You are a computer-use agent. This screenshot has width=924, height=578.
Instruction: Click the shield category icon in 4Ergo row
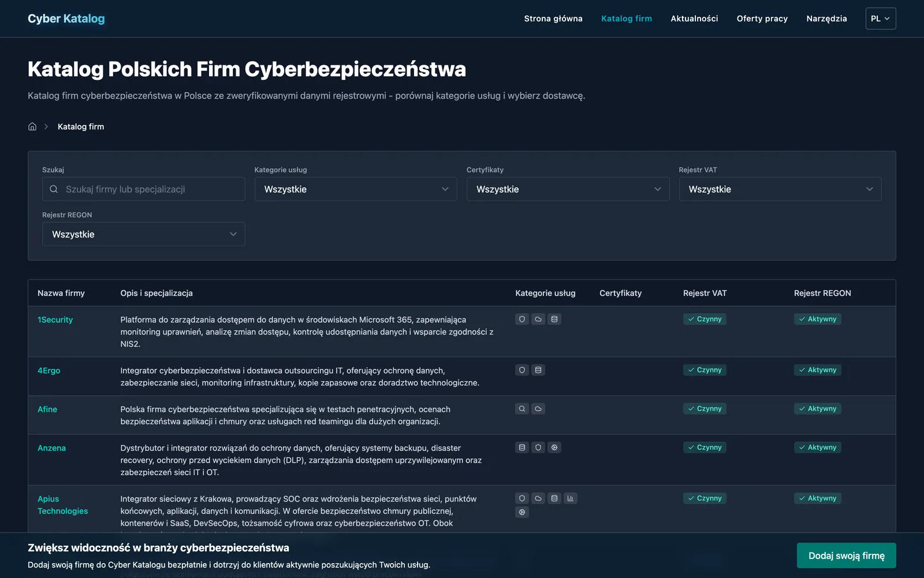(x=522, y=370)
